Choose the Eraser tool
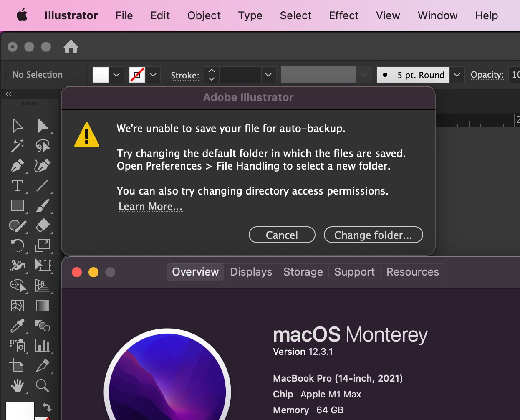Viewport: 520px width, 420px height. click(43, 225)
